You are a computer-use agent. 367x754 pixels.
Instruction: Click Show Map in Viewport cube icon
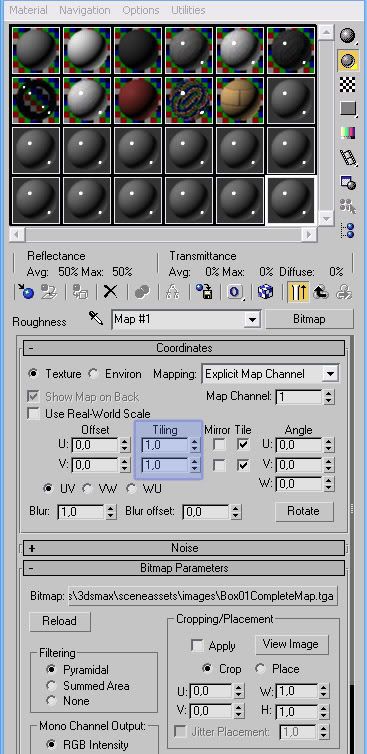(x=265, y=292)
